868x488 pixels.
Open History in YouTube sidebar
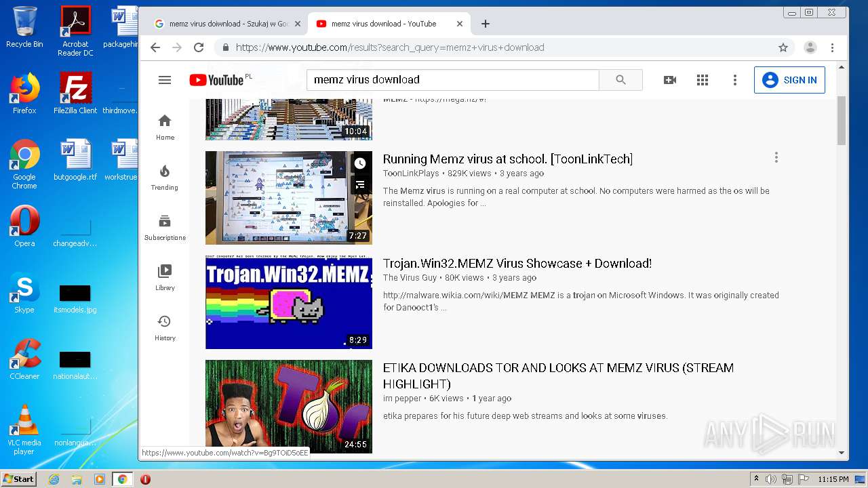pos(165,327)
